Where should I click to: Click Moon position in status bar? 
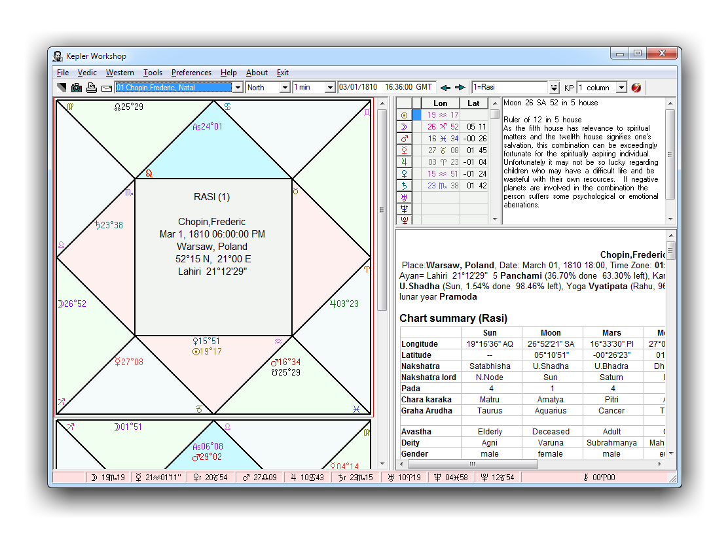pos(108,478)
